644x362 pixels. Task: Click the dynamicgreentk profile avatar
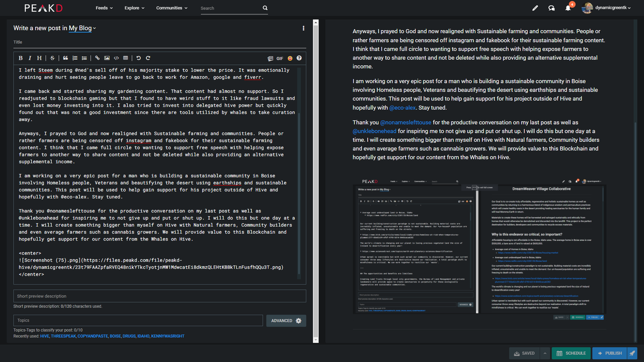tap(587, 8)
